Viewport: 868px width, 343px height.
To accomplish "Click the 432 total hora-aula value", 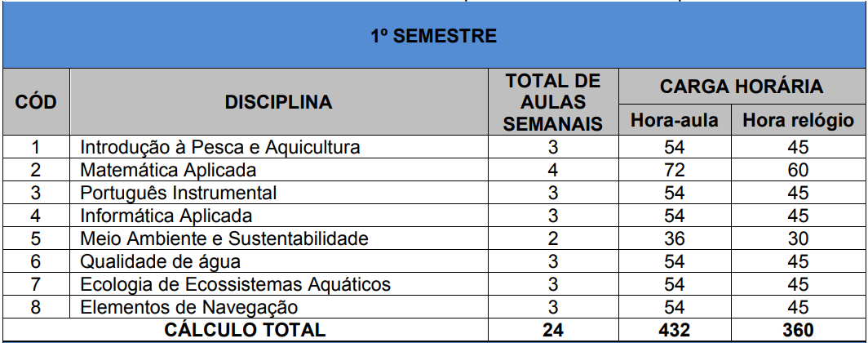I will pyautogui.click(x=674, y=329).
